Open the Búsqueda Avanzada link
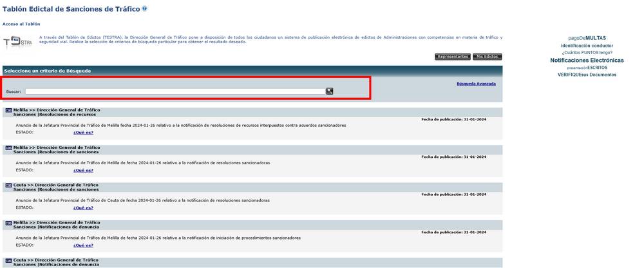 [x=476, y=84]
